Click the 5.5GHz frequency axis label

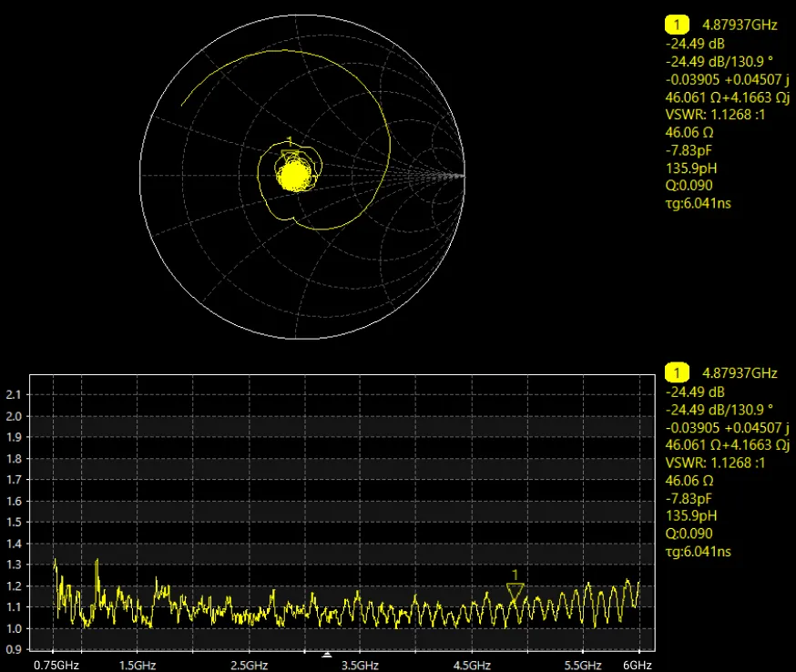tap(583, 665)
